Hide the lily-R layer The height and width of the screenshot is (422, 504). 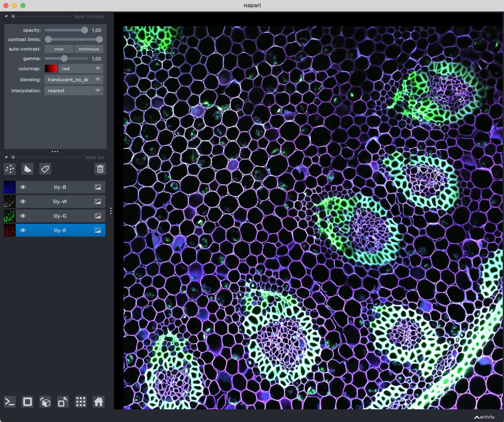click(23, 230)
